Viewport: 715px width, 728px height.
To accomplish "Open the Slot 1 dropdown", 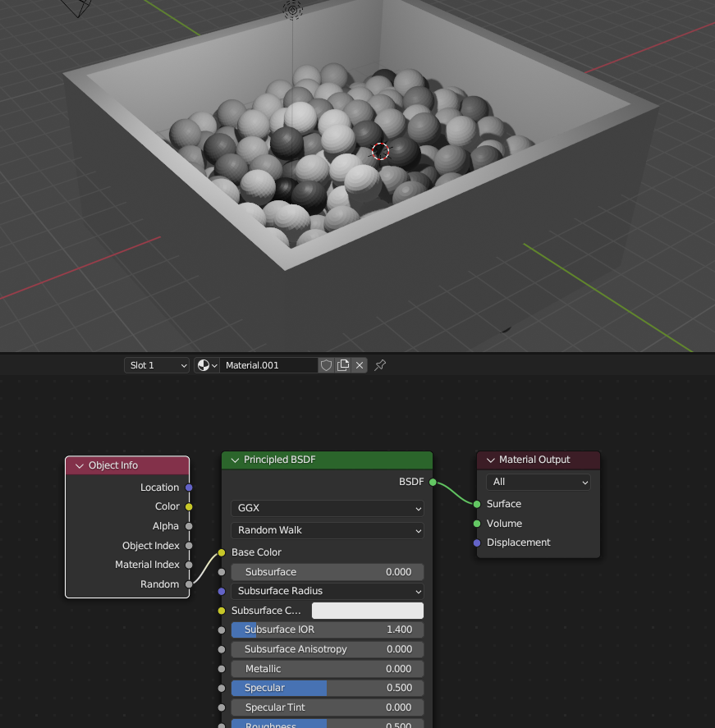I will tap(157, 365).
